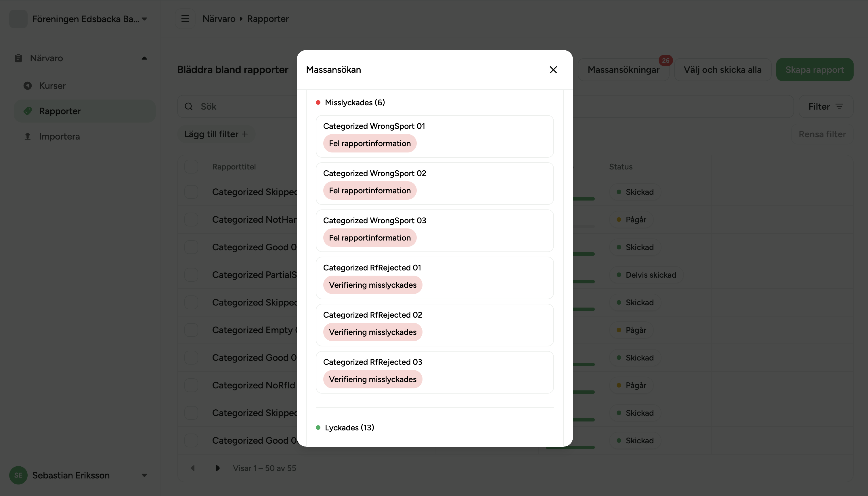Click the Rapporter tag icon
This screenshot has width=868, height=496.
pos(28,111)
